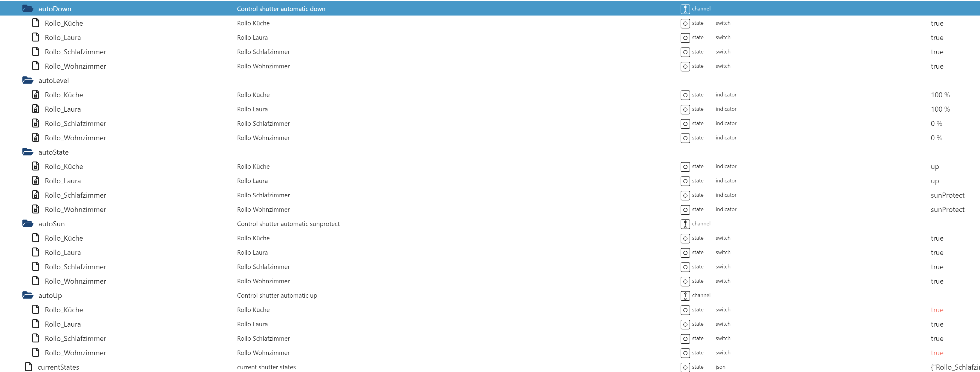Viewport: 980px width, 372px height.
Task: Click sunProtect value of autoState Rollo_Schlafzimmer
Action: [x=947, y=195]
